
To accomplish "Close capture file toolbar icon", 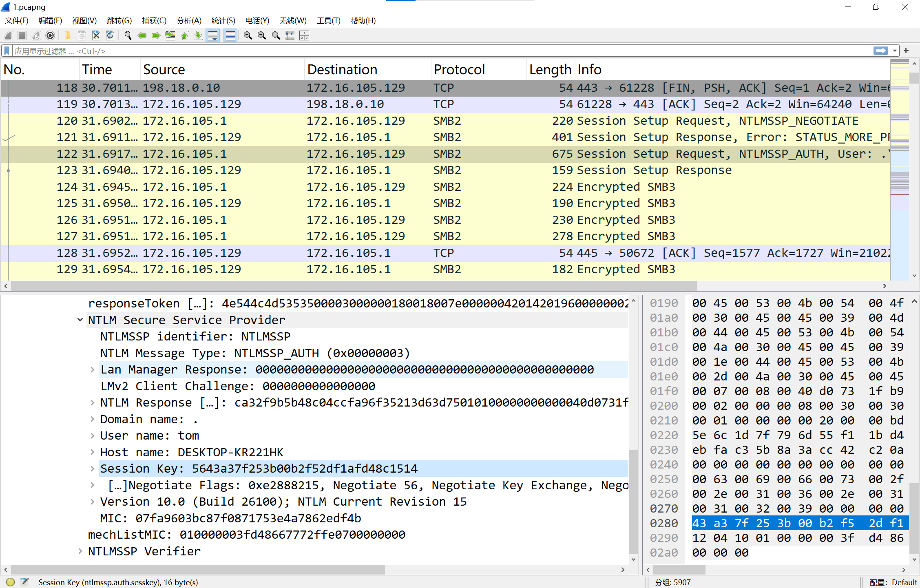I will click(96, 36).
